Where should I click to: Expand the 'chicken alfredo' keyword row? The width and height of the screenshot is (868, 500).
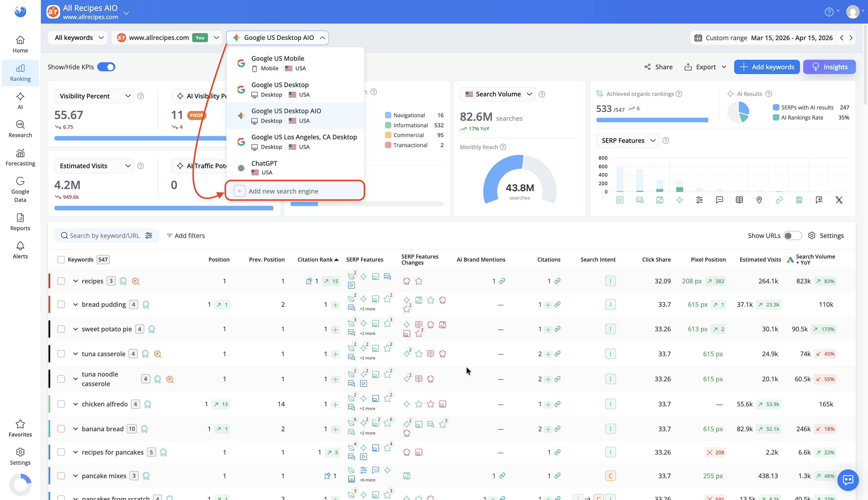[75, 404]
